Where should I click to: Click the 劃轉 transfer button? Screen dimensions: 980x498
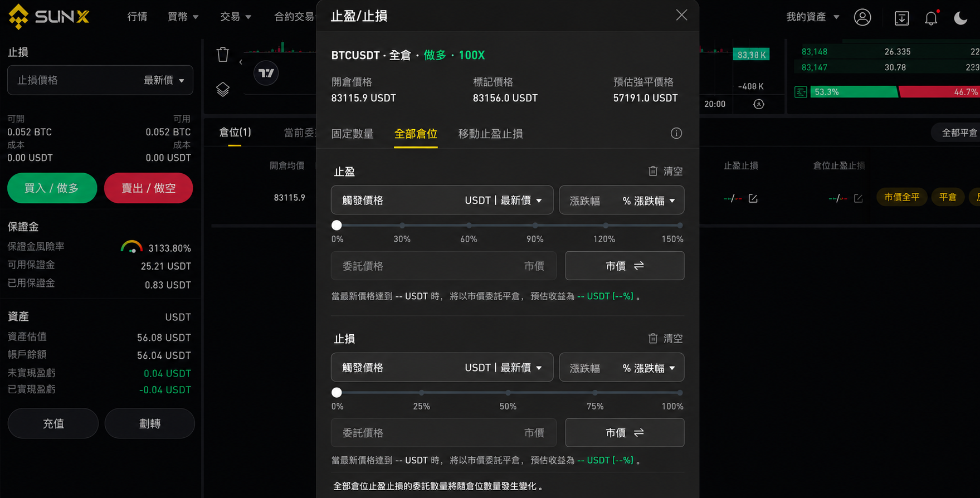click(x=149, y=423)
